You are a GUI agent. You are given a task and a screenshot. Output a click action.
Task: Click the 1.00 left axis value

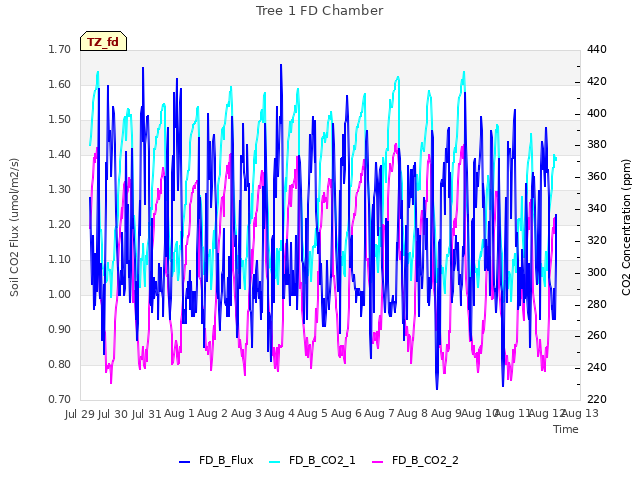point(60,294)
